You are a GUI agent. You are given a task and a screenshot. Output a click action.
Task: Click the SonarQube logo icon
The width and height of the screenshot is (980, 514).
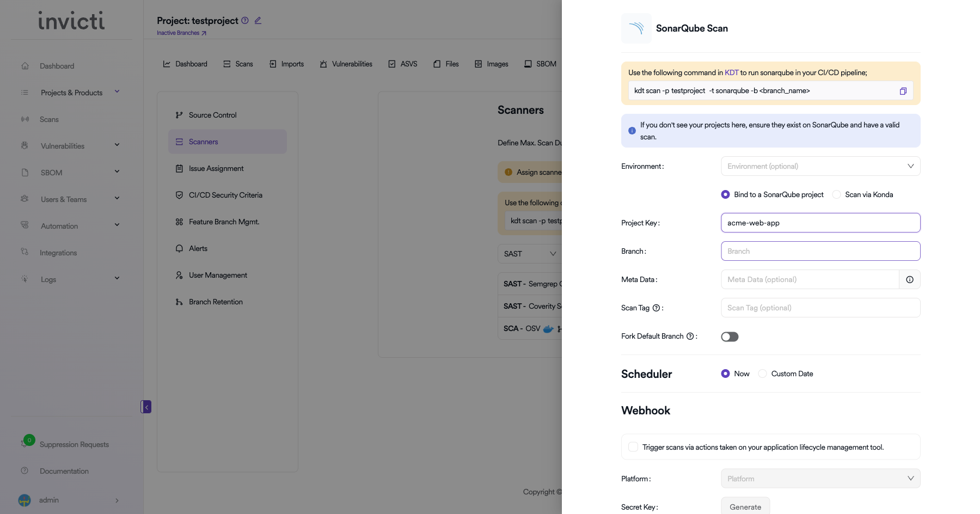point(636,28)
